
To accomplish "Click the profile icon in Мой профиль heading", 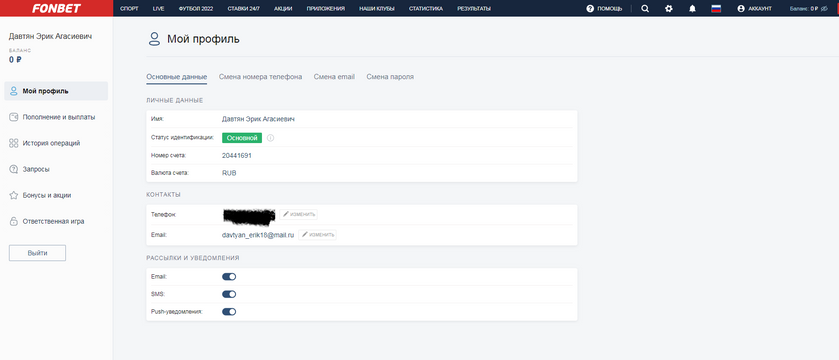I will (154, 39).
